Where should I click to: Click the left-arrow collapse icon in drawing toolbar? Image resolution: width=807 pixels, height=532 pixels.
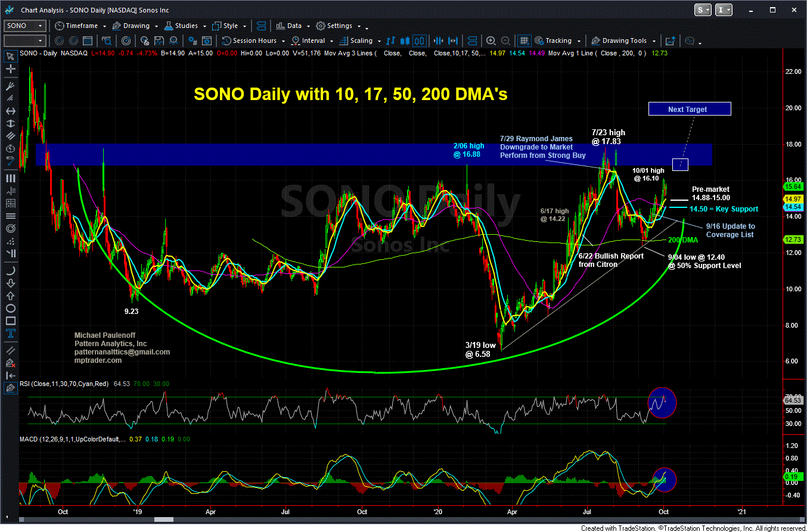[10, 375]
